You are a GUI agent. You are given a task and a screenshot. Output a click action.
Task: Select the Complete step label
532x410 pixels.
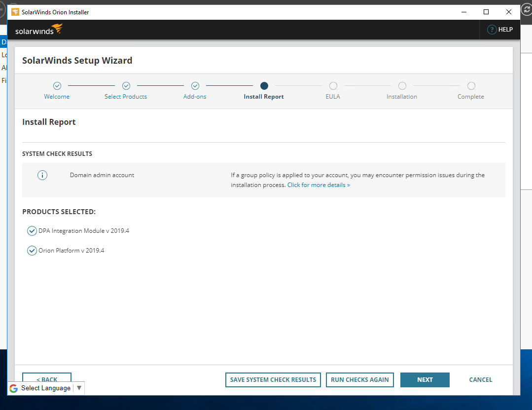coord(470,97)
